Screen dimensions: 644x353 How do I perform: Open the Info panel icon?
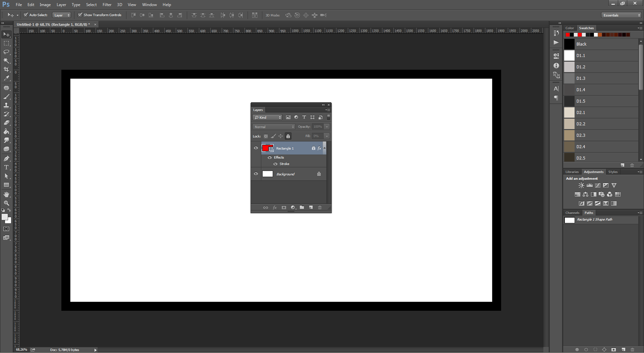tap(556, 66)
